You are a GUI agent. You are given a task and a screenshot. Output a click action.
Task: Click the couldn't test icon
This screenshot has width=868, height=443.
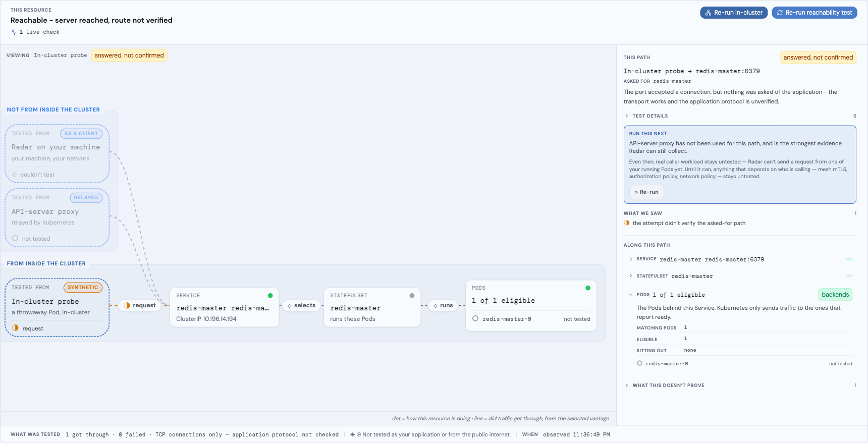point(14,175)
